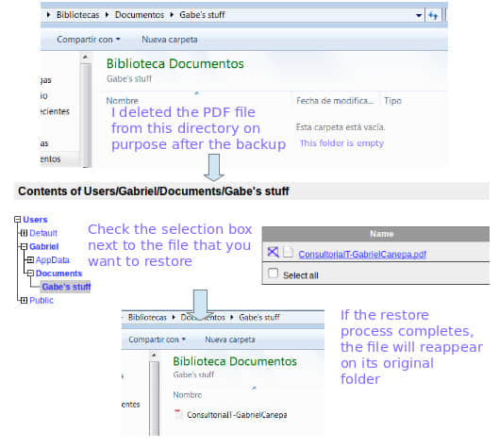Collapse the Users tree node

(x=18, y=220)
